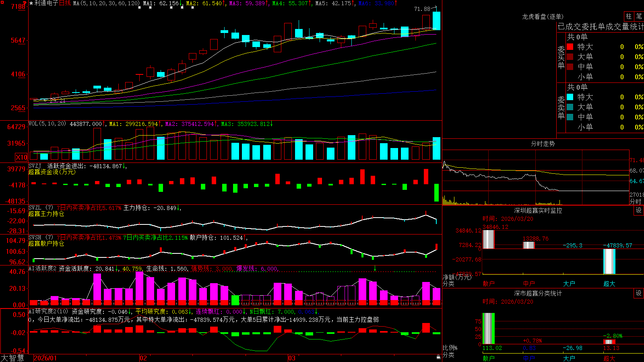Click the last cyan candlestick on price chart
Viewport: 644px width, 362px height.
click(436, 20)
